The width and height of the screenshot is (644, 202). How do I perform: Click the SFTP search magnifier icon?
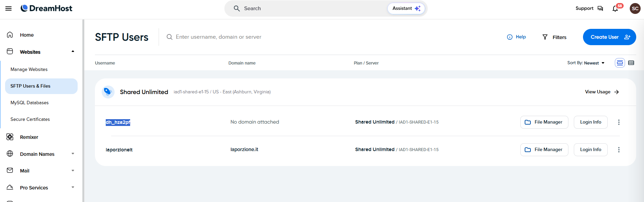(x=169, y=37)
